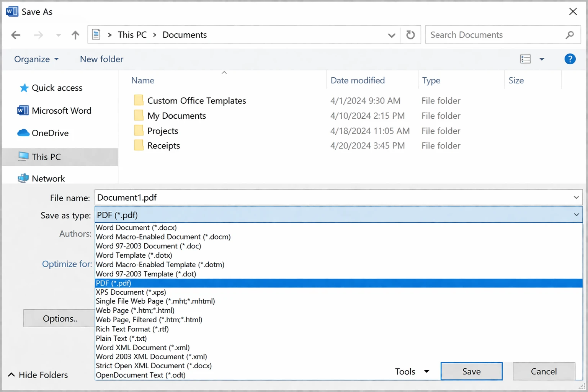The image size is (588, 392).
Task: Choose XPS Document (*.xps)
Action: click(339, 292)
